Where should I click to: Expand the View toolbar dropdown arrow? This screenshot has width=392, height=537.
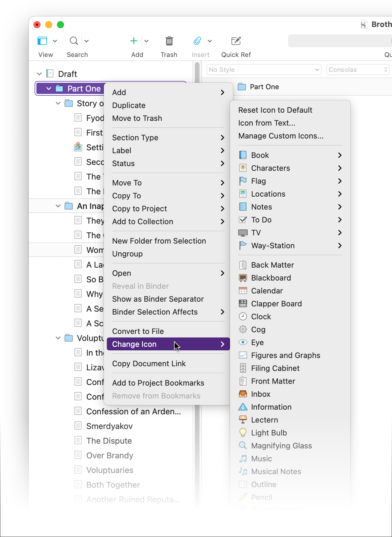55,41
